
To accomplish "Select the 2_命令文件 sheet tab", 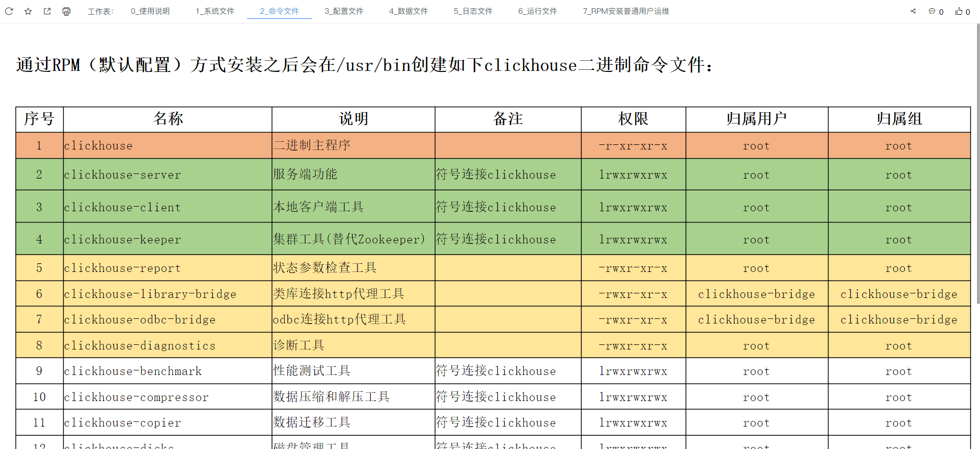I will coord(279,11).
